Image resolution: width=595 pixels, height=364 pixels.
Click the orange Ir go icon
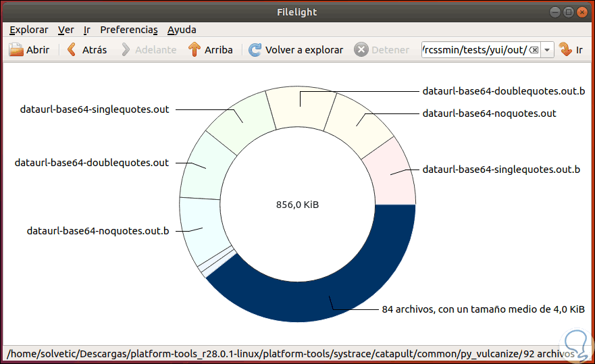coord(565,50)
